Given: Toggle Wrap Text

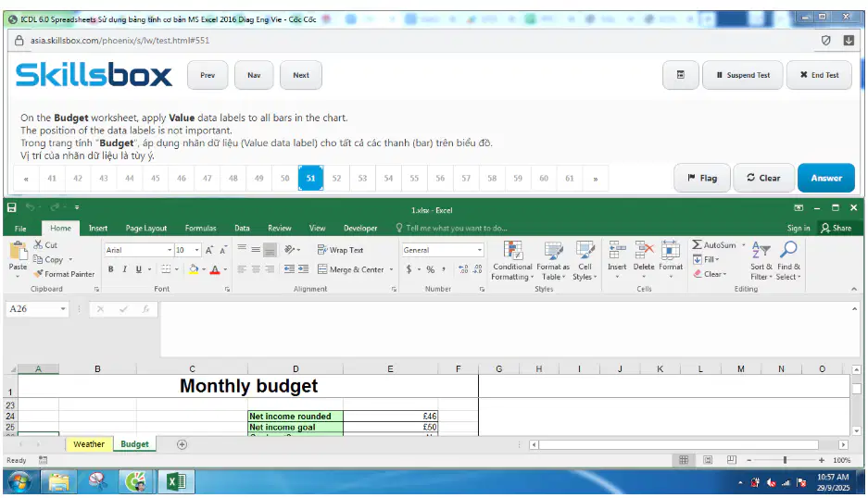Looking at the screenshot, I should click(341, 250).
